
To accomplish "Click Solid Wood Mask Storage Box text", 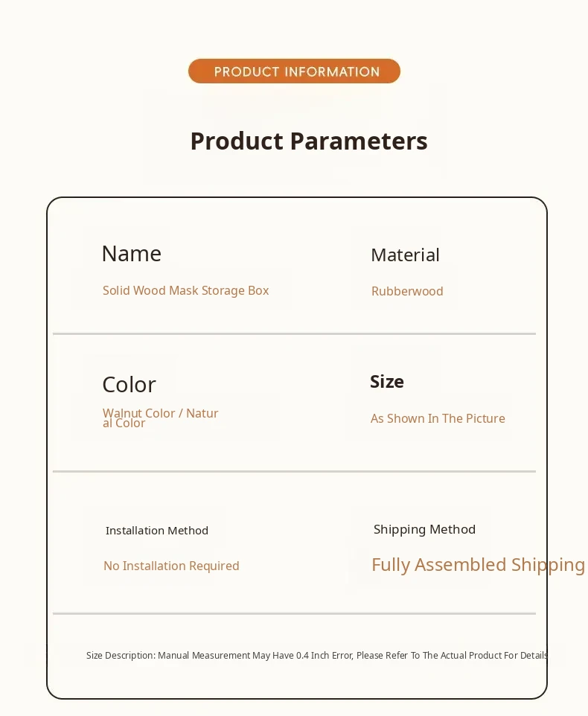I will tap(185, 290).
